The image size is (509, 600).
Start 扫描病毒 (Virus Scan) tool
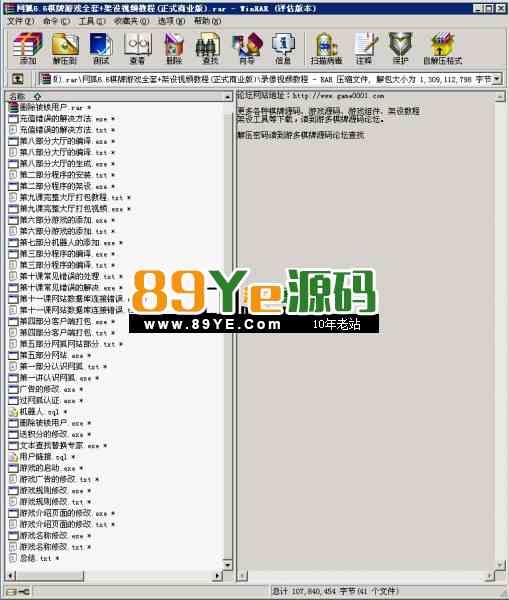point(326,48)
